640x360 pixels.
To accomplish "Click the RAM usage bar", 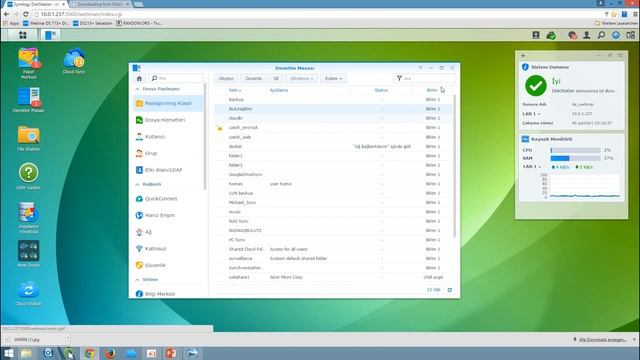I will point(576,158).
